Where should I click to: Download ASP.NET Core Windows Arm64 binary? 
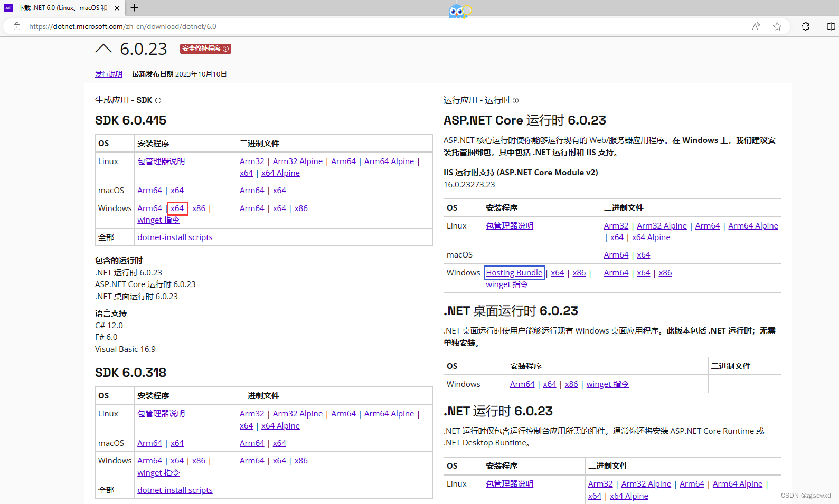pos(616,273)
